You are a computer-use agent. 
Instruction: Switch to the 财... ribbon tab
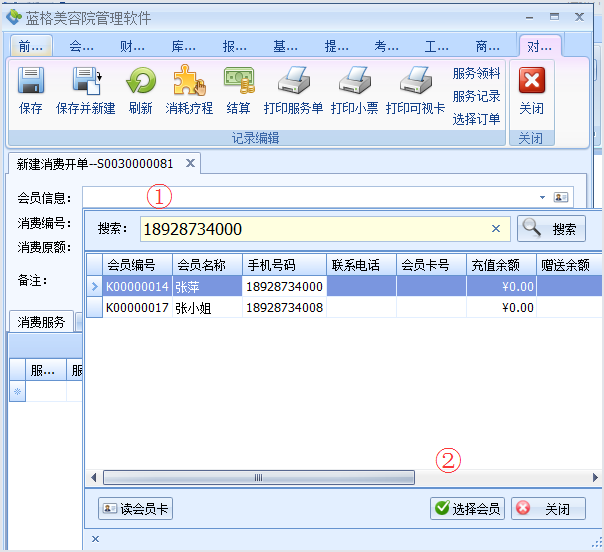132,46
